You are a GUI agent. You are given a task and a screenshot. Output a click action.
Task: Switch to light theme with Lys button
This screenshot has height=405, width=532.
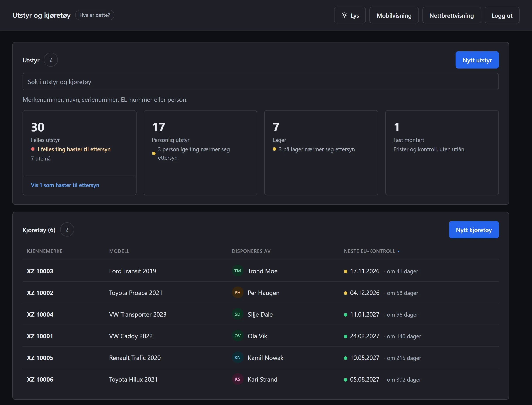click(350, 15)
